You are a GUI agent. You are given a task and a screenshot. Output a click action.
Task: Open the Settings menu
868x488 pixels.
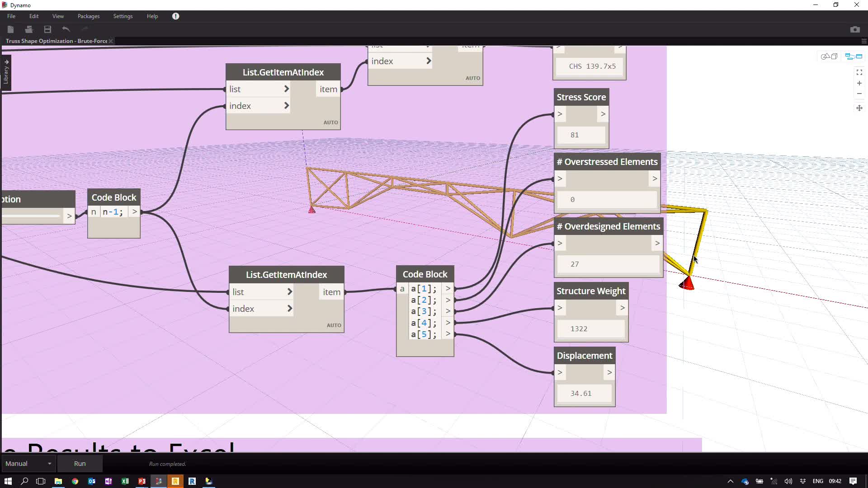[123, 16]
